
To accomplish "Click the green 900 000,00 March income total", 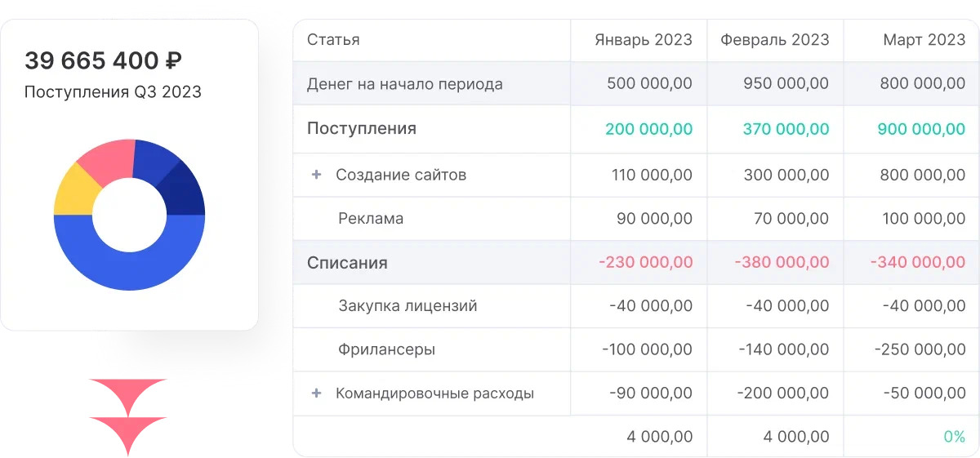I will [920, 129].
